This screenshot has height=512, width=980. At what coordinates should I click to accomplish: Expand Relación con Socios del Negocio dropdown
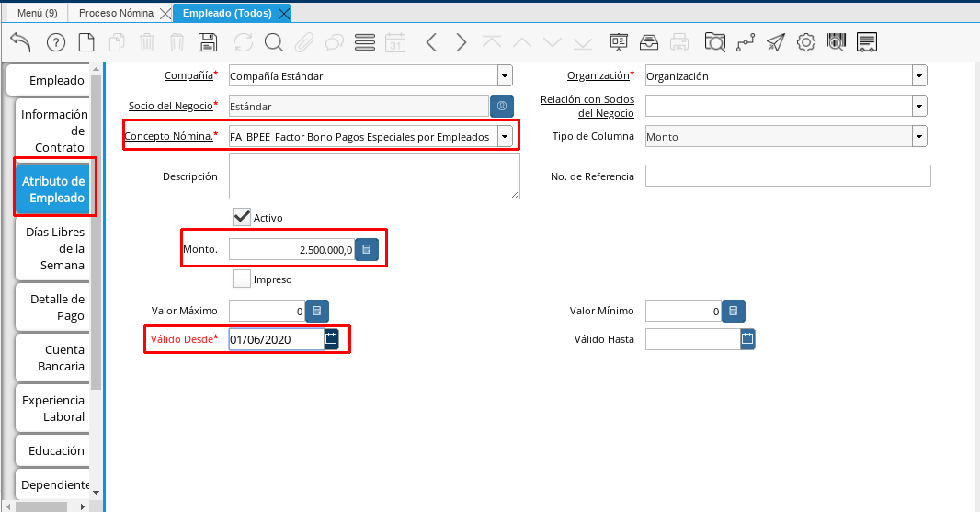pos(919,107)
